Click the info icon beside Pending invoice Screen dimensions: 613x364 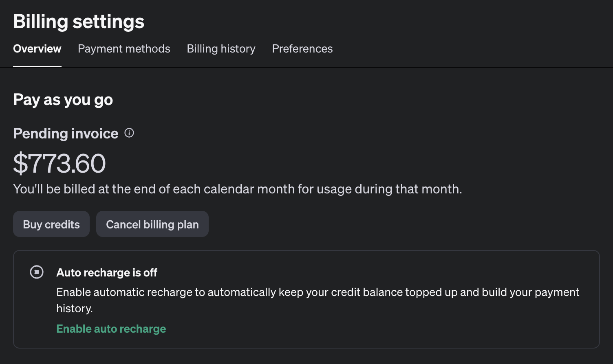tap(129, 133)
